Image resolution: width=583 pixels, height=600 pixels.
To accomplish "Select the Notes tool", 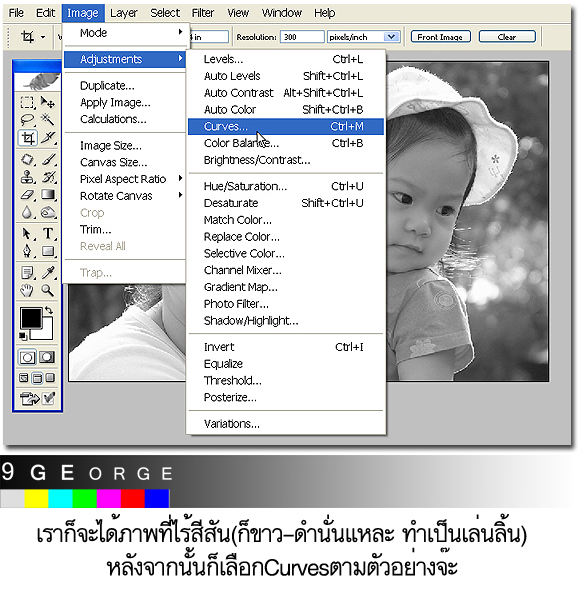I will [x=27, y=272].
